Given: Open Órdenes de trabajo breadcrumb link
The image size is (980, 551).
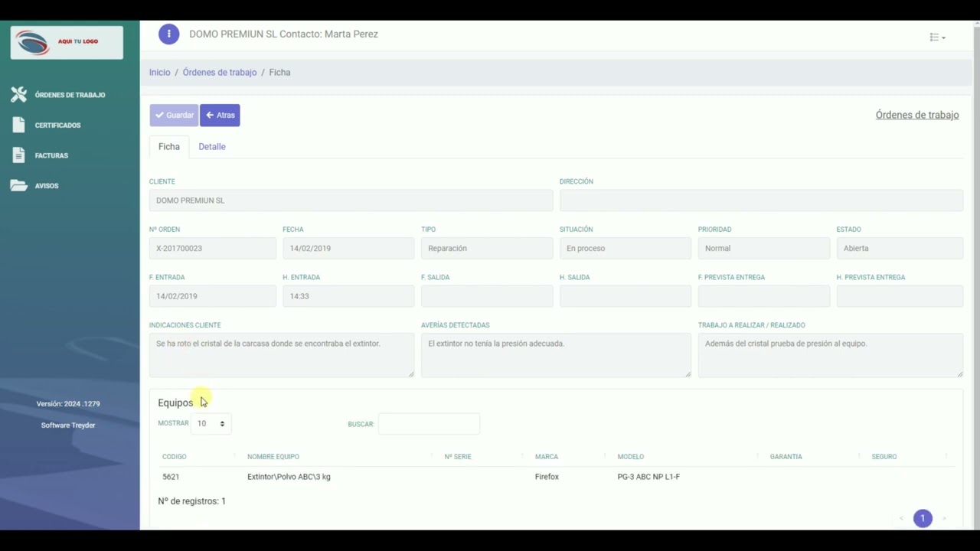Looking at the screenshot, I should point(220,72).
